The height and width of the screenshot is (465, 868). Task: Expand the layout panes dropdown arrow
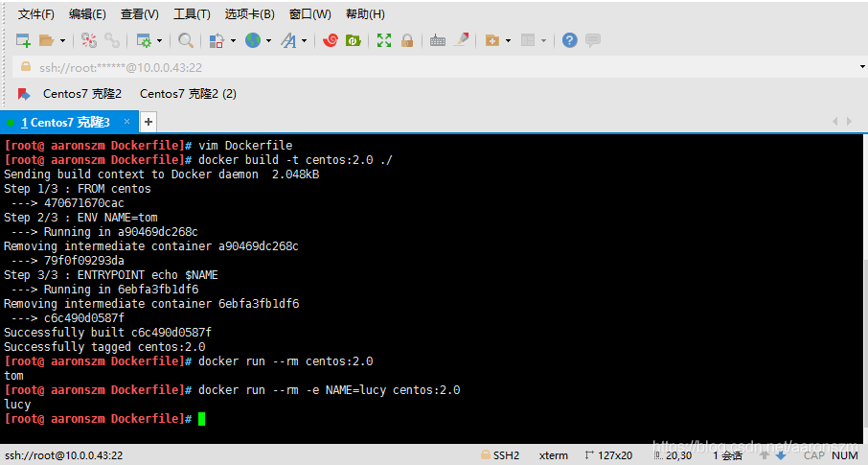pyautogui.click(x=543, y=40)
